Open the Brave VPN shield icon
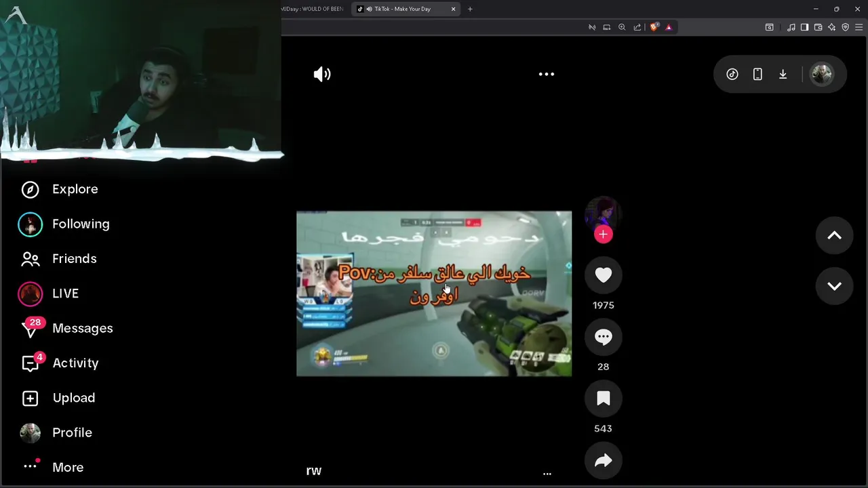 tap(845, 27)
